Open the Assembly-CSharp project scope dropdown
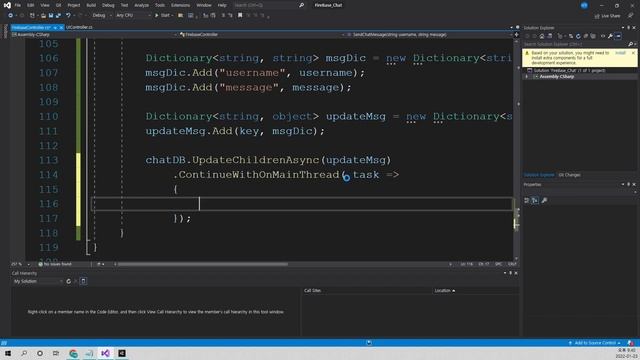Image resolution: width=640 pixels, height=360 pixels. tap(94, 35)
